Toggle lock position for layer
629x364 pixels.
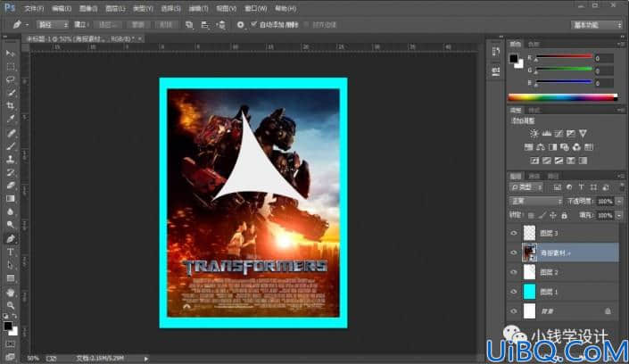coord(553,216)
